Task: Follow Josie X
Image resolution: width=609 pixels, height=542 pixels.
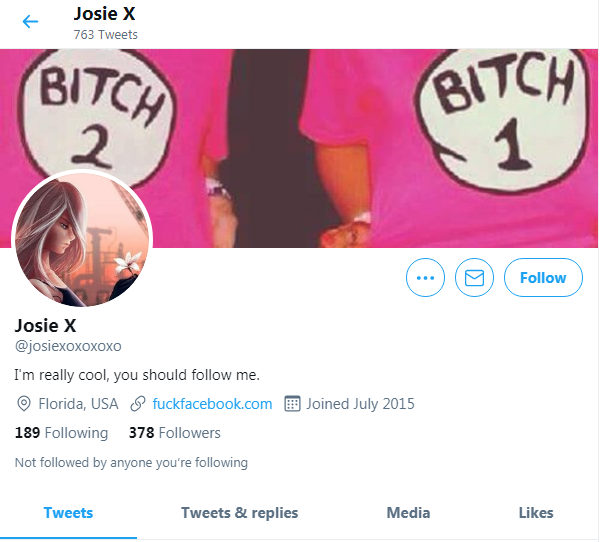Action: 543,277
